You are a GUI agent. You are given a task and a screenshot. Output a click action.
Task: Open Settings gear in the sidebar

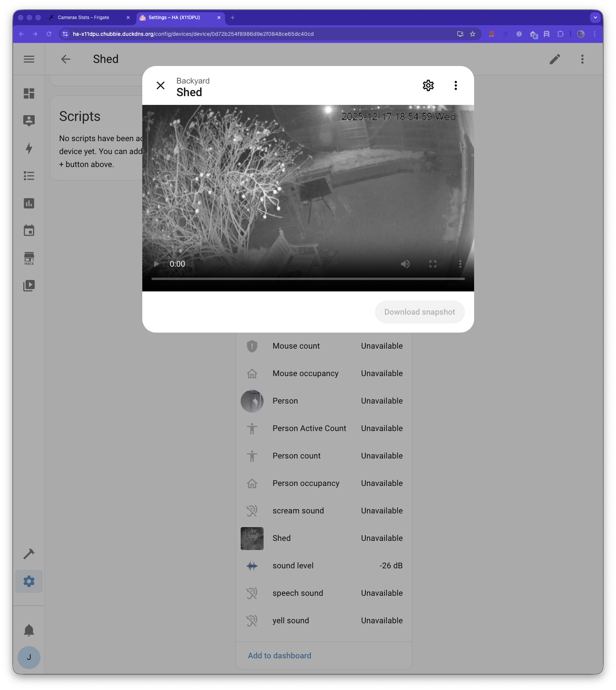(x=29, y=581)
